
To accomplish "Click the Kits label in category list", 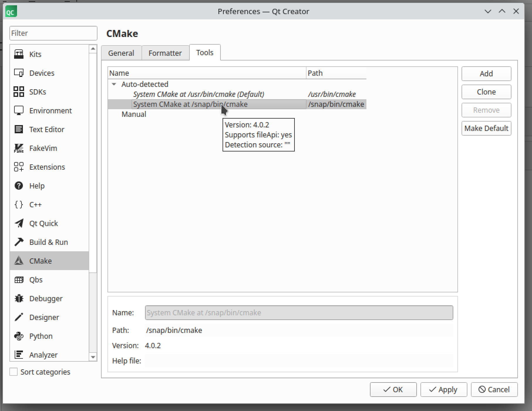I will tap(35, 54).
